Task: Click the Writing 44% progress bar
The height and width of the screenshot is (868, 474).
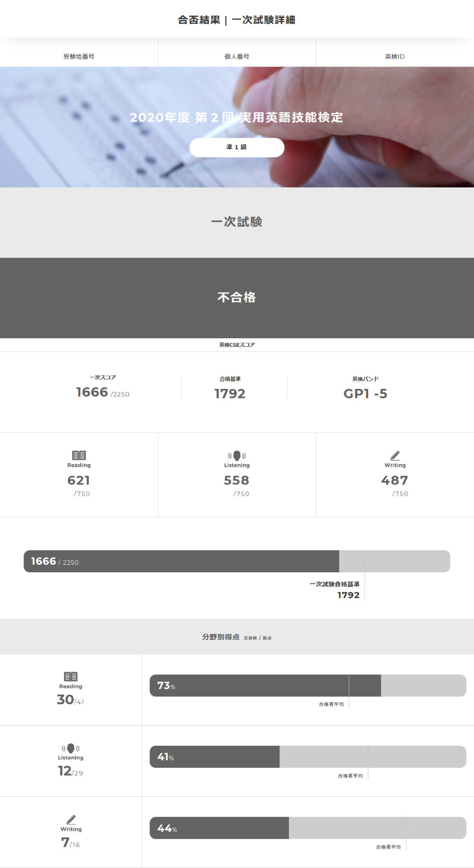Action: (x=308, y=828)
